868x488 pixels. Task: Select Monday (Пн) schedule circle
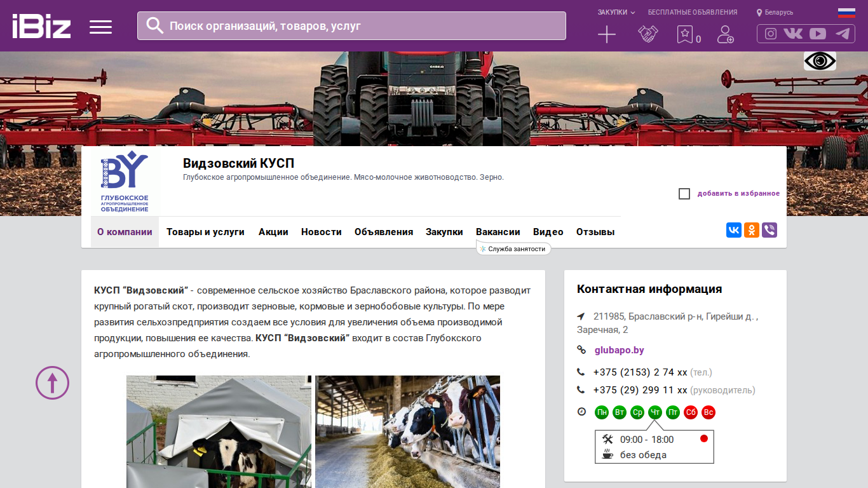(602, 412)
